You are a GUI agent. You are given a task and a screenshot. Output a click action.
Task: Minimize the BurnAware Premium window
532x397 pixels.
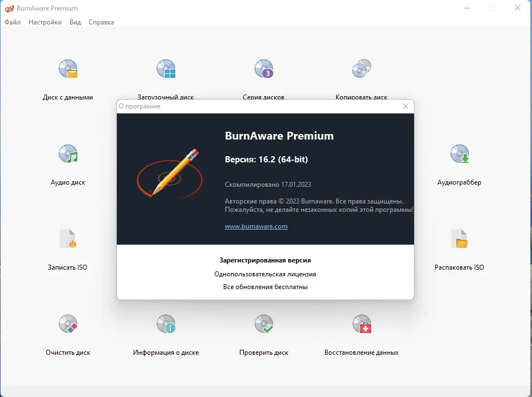coord(467,8)
